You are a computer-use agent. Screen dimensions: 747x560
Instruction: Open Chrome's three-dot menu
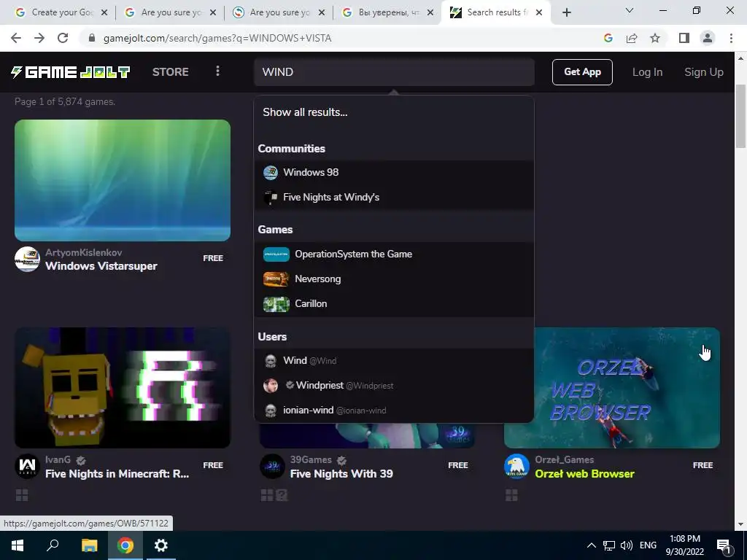731,38
